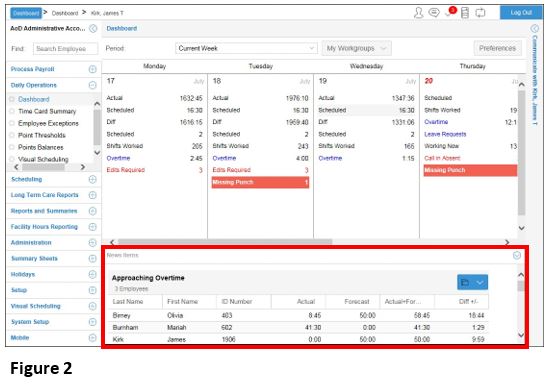551x384 pixels.
Task: Click Thursday column scroll down arrow
Action: 522,228
